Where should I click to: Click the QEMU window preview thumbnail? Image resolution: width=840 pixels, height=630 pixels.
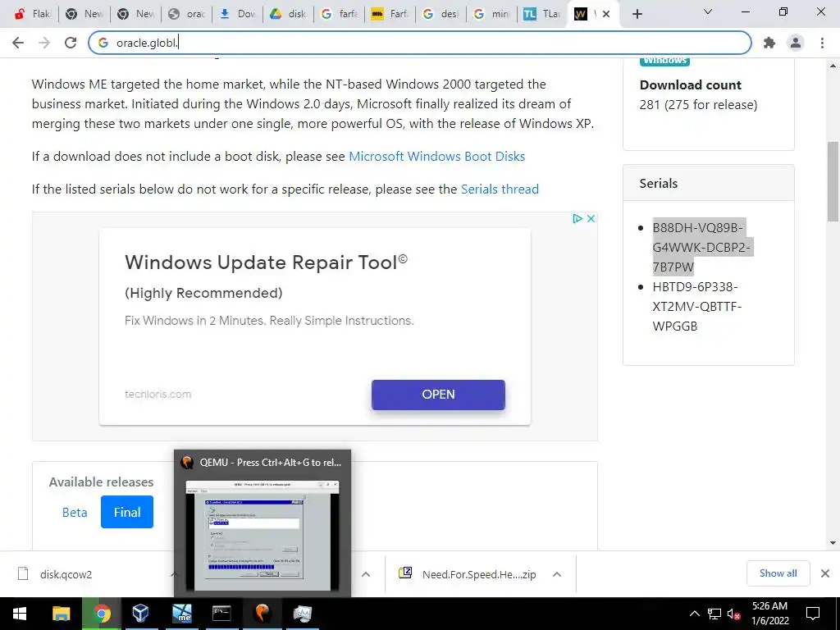pyautogui.click(x=262, y=536)
